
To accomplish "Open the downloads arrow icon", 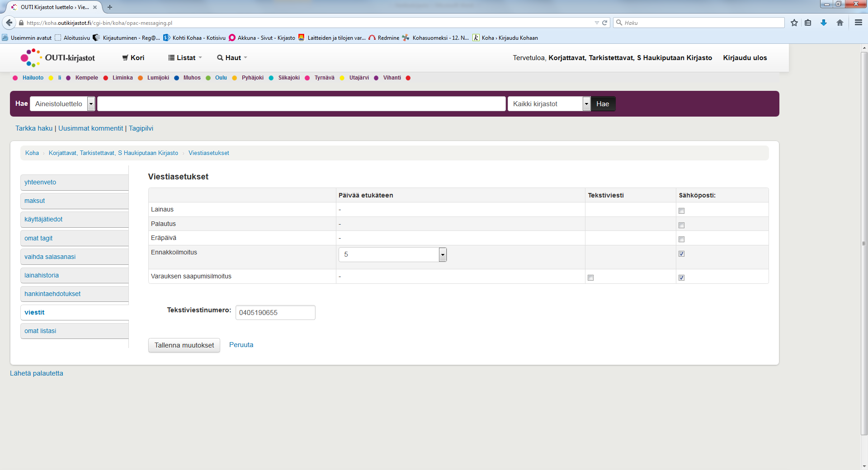I will click(824, 23).
